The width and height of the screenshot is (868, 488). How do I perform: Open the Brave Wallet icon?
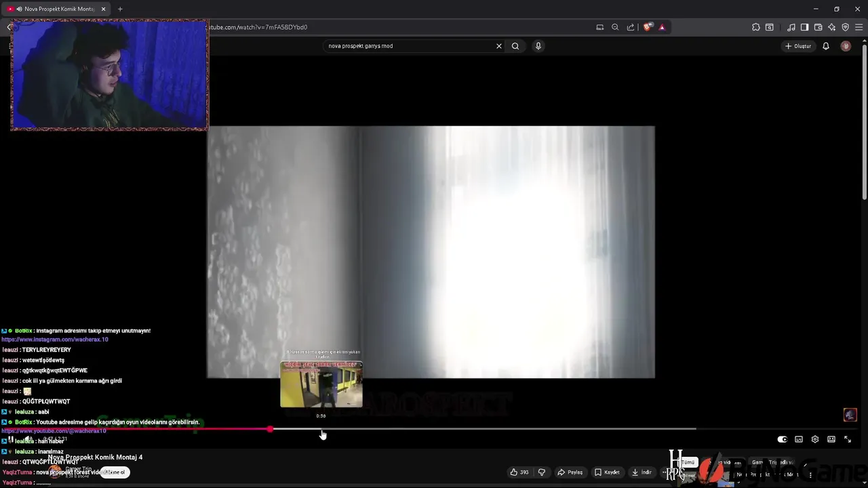(x=818, y=27)
